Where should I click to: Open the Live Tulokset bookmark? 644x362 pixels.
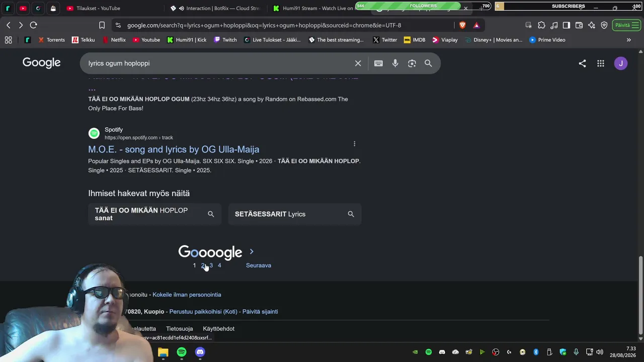tap(272, 40)
